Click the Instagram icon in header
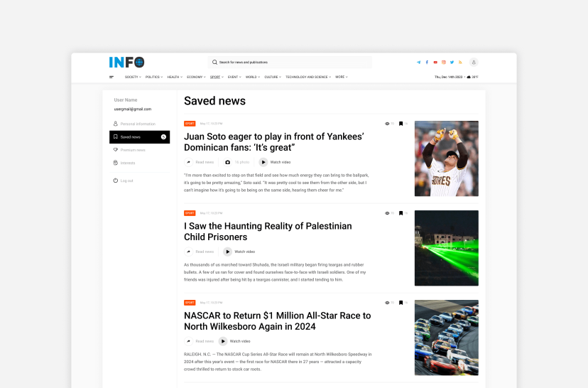The width and height of the screenshot is (588, 388). (444, 63)
